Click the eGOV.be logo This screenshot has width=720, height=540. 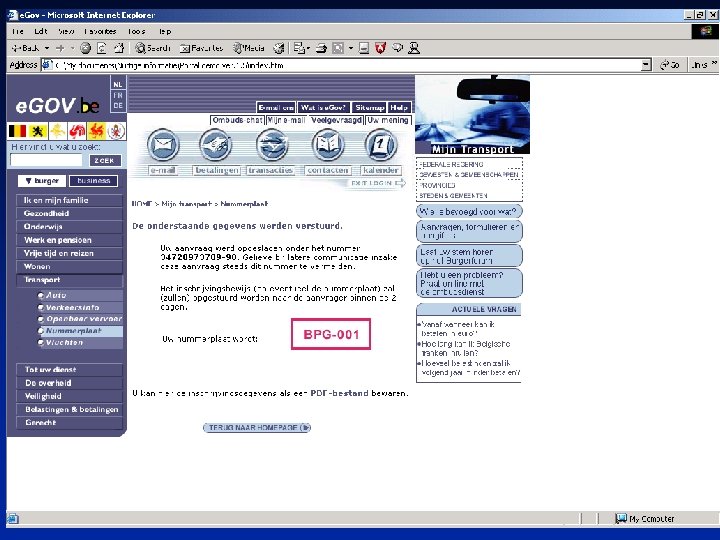pos(57,106)
